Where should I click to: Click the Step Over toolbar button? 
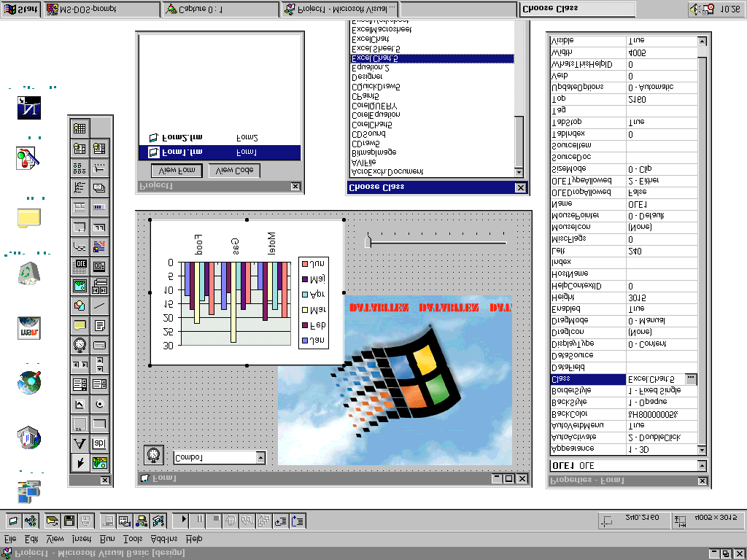298,521
